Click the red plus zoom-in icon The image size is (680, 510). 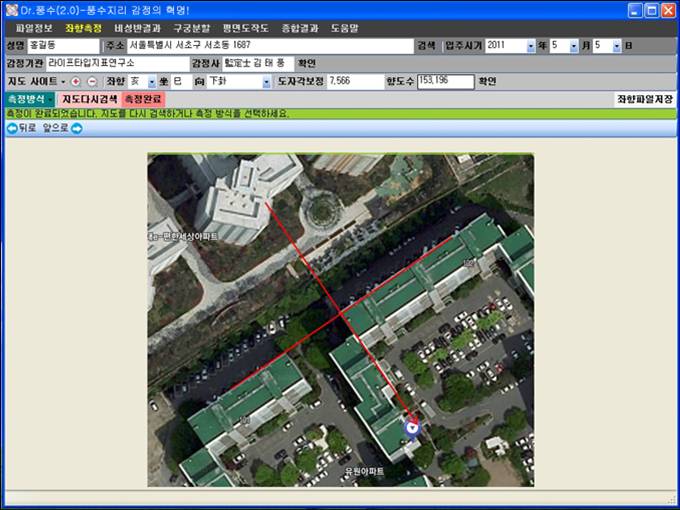tap(76, 82)
